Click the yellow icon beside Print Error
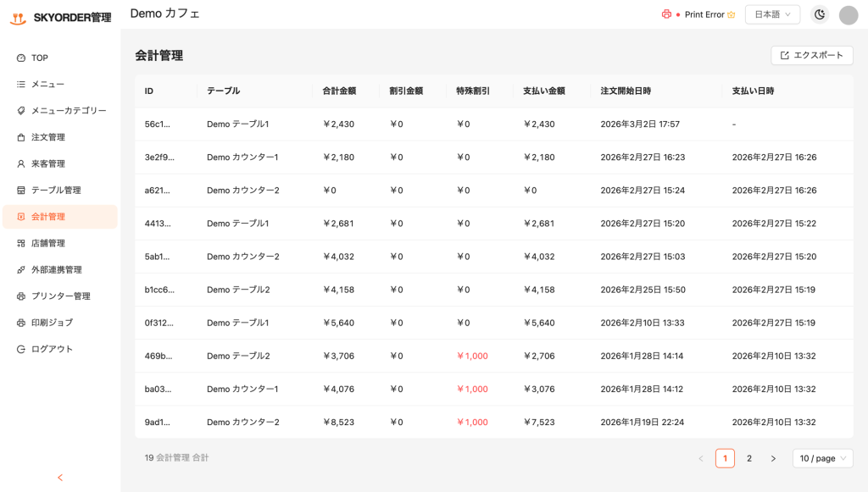This screenshot has height=492, width=868. pyautogui.click(x=732, y=15)
